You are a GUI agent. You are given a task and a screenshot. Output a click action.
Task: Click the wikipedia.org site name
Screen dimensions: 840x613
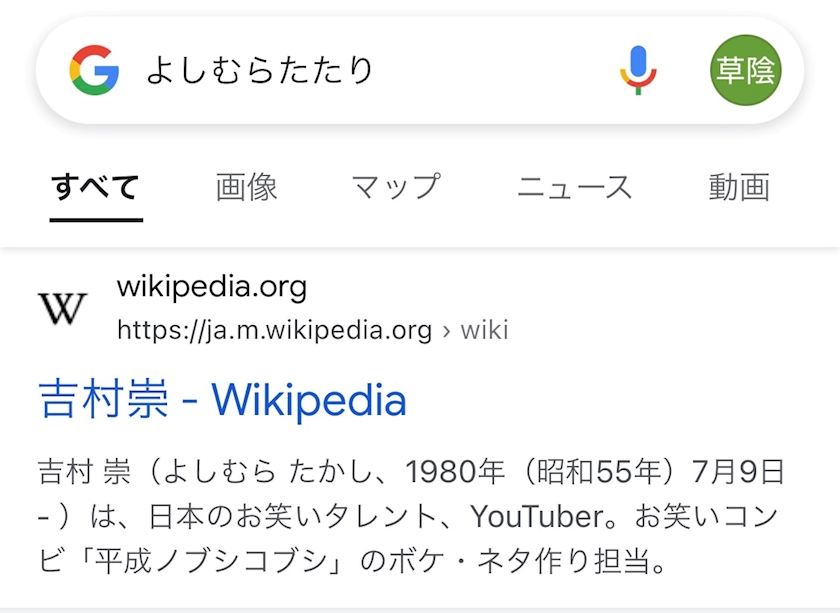click(212, 288)
